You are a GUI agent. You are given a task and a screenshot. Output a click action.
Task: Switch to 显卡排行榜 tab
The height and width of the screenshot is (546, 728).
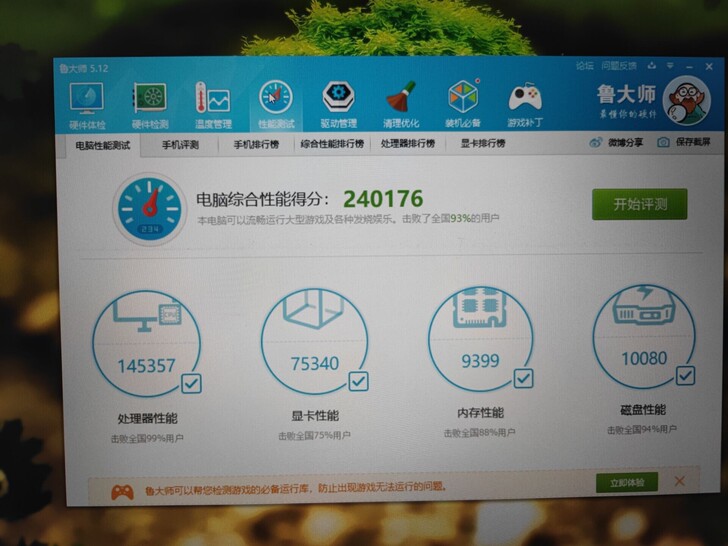point(483,143)
